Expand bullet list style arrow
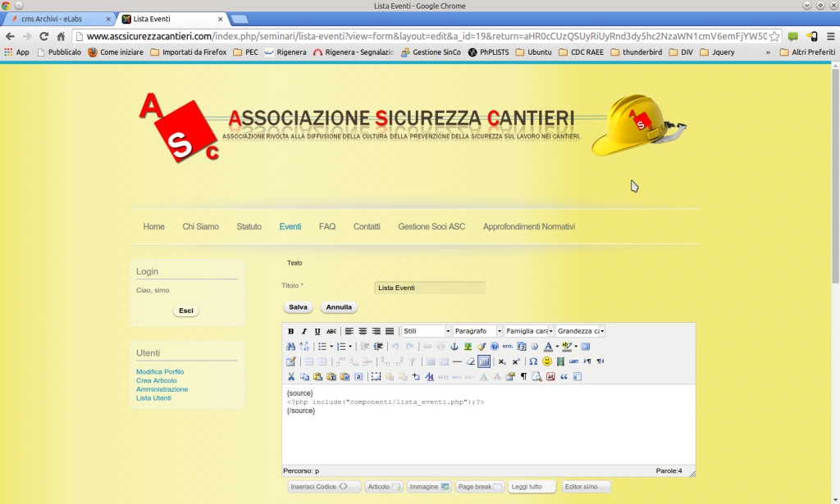The image size is (840, 504). [331, 346]
